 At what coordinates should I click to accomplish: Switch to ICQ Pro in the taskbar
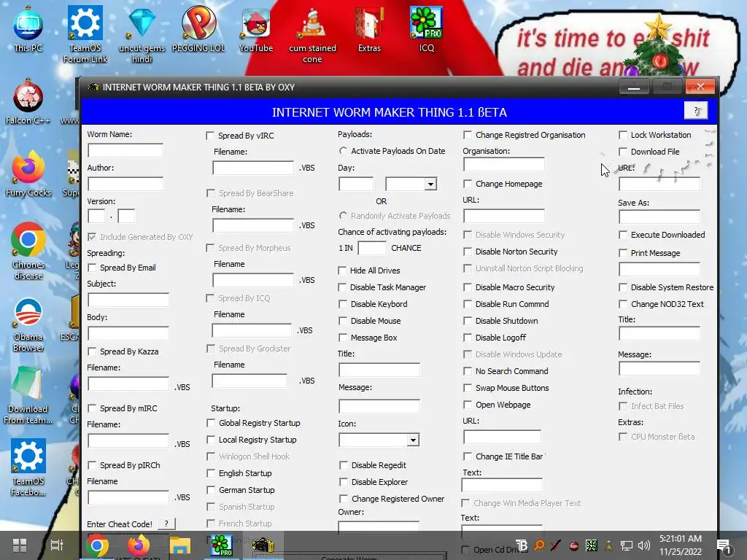coord(222,545)
